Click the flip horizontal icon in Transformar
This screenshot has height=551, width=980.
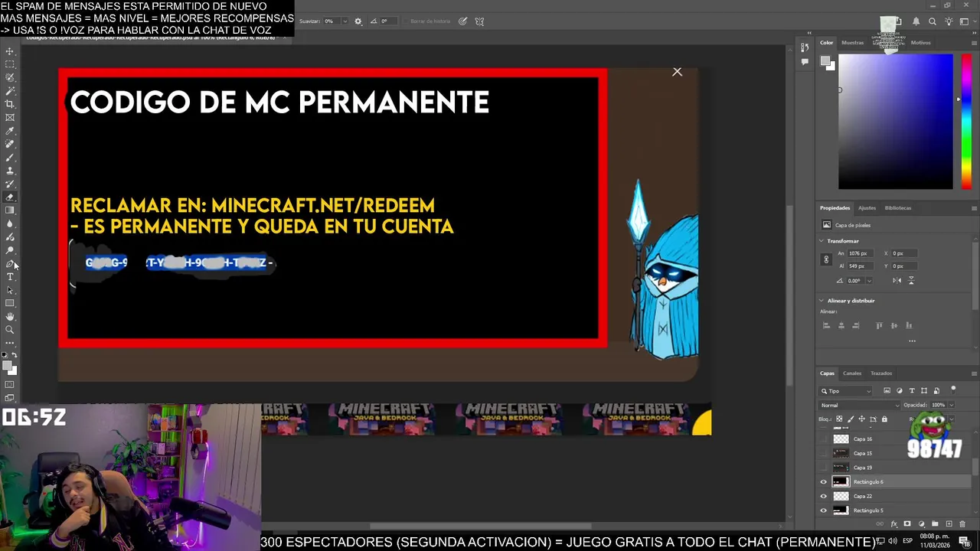tap(897, 281)
